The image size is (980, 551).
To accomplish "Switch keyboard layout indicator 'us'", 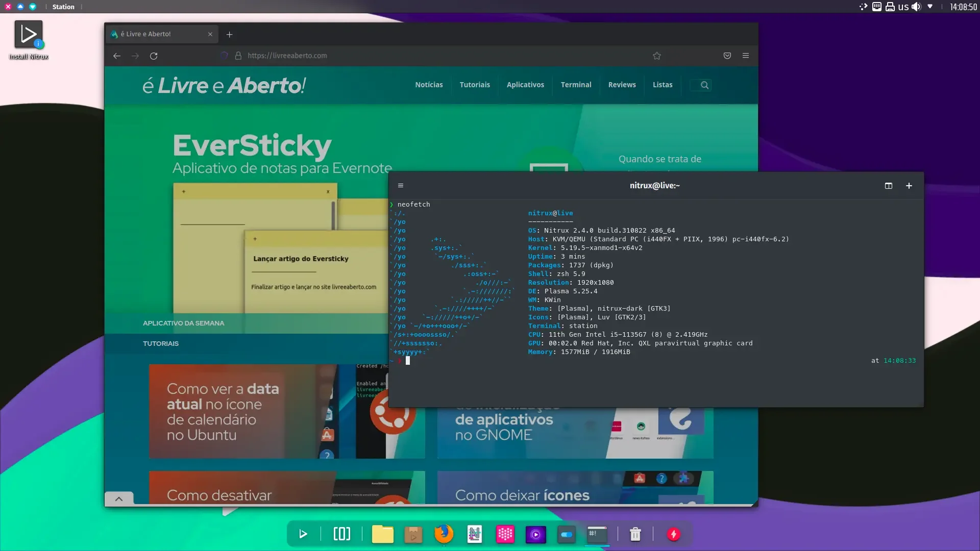I will (903, 7).
